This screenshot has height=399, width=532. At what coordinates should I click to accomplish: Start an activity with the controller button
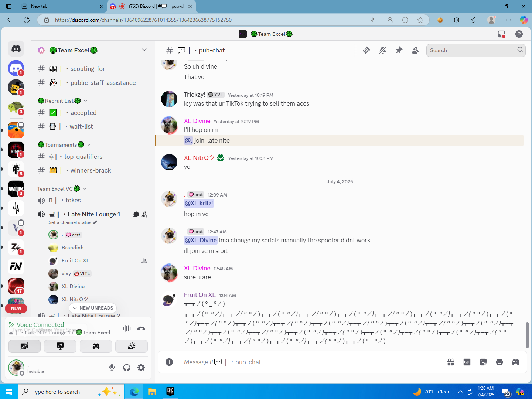(96, 346)
